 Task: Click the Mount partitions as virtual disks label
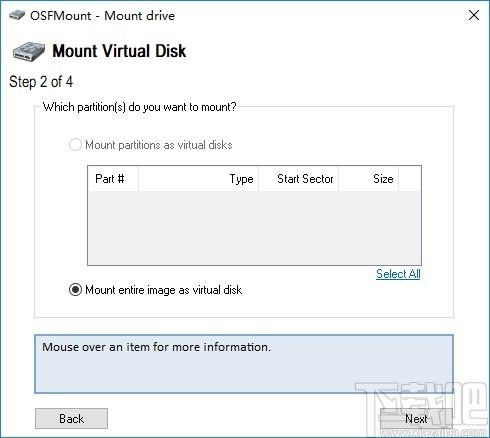click(159, 145)
